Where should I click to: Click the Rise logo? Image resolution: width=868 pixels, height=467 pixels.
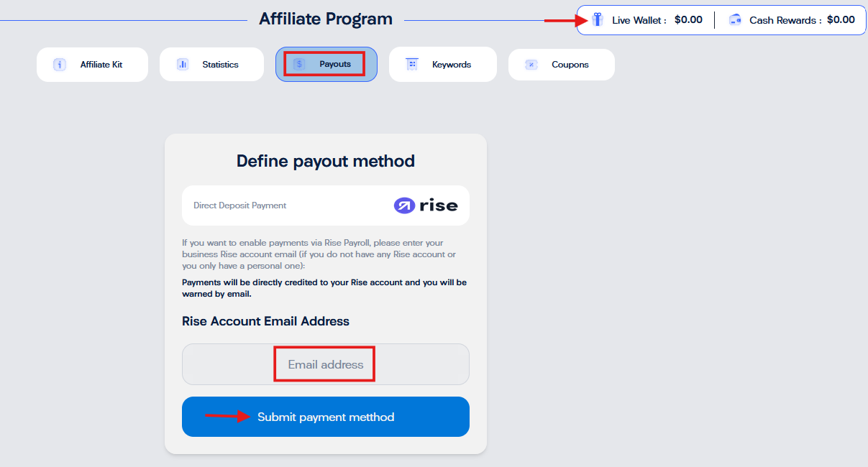(426, 205)
